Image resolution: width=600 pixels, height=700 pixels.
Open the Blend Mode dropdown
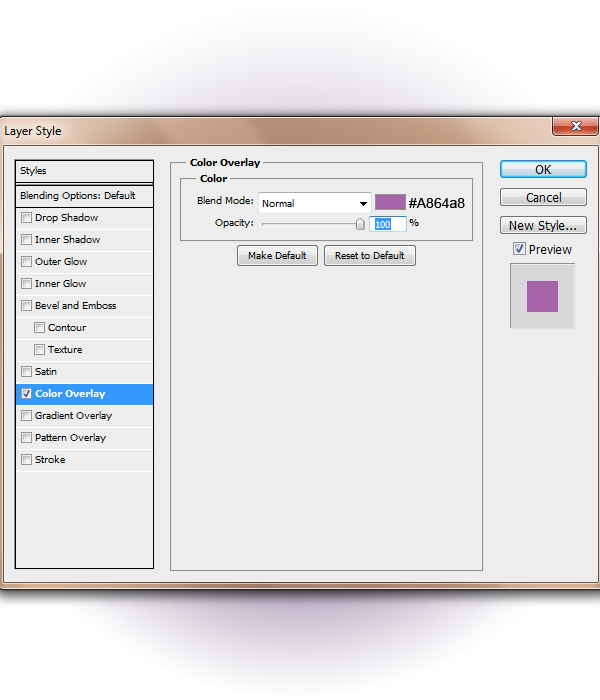(x=315, y=204)
